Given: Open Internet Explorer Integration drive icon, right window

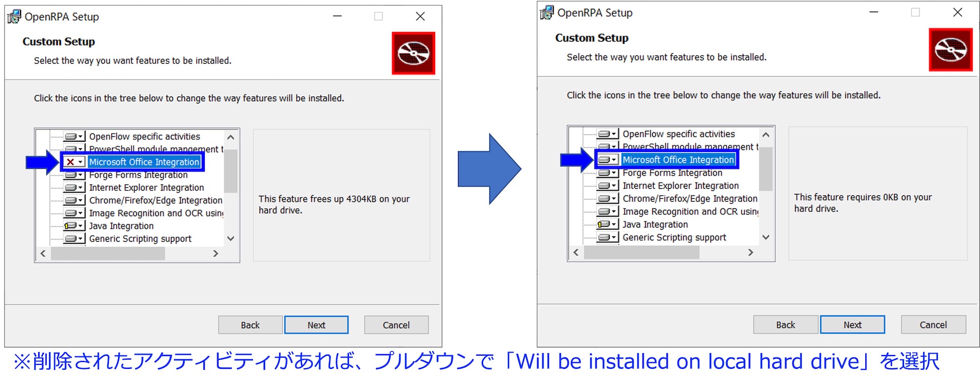Looking at the screenshot, I should (608, 185).
